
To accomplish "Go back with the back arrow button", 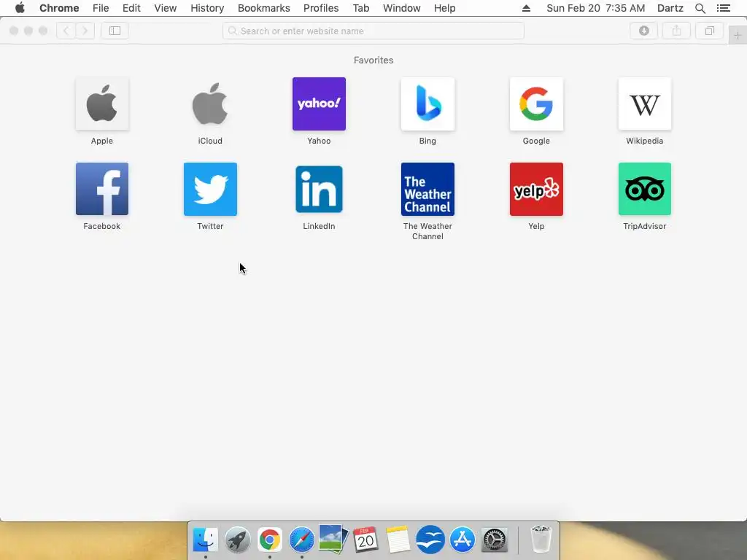I will coord(66,31).
